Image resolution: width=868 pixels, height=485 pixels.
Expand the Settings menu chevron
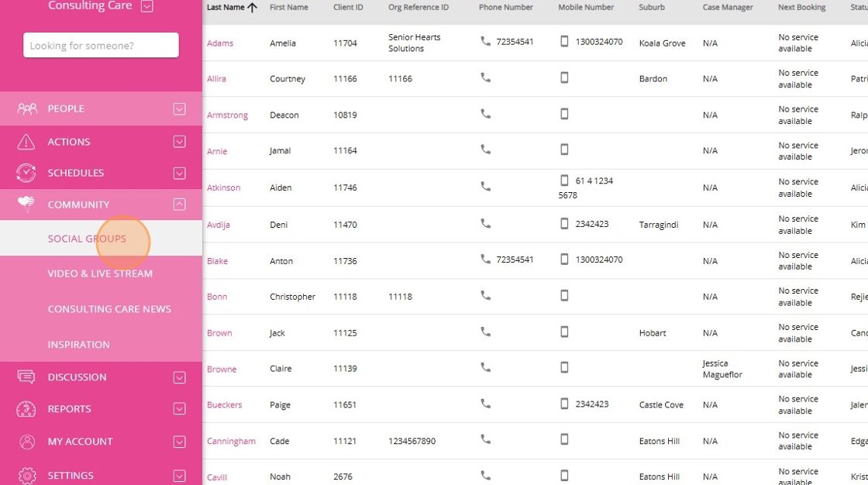tap(179, 476)
